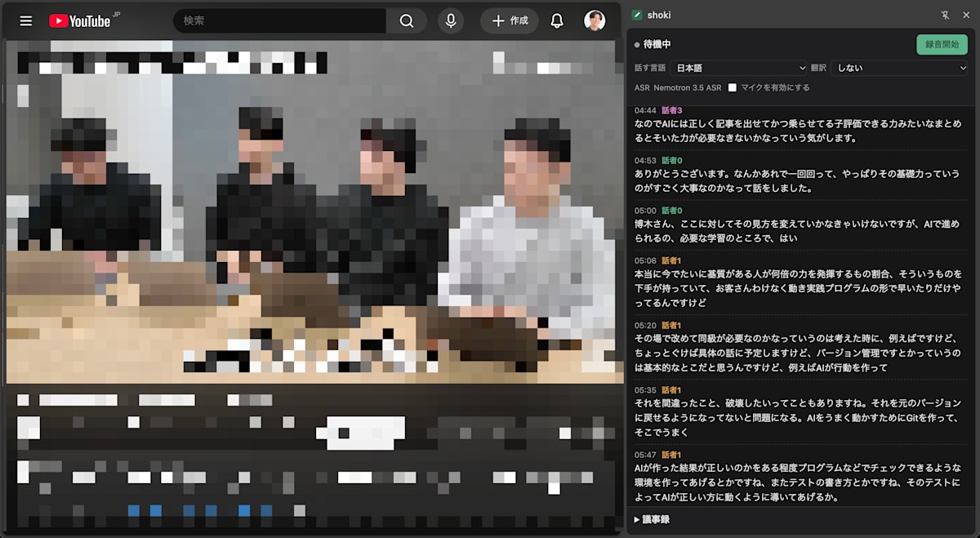Expand the 議事録 section
Screen dimensions: 980x538
tap(653, 519)
